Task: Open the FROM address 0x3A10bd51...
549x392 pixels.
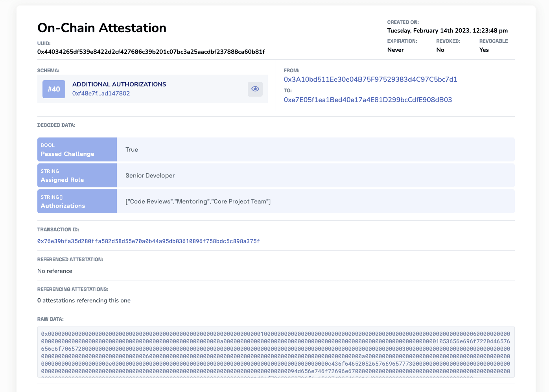Action: point(370,79)
